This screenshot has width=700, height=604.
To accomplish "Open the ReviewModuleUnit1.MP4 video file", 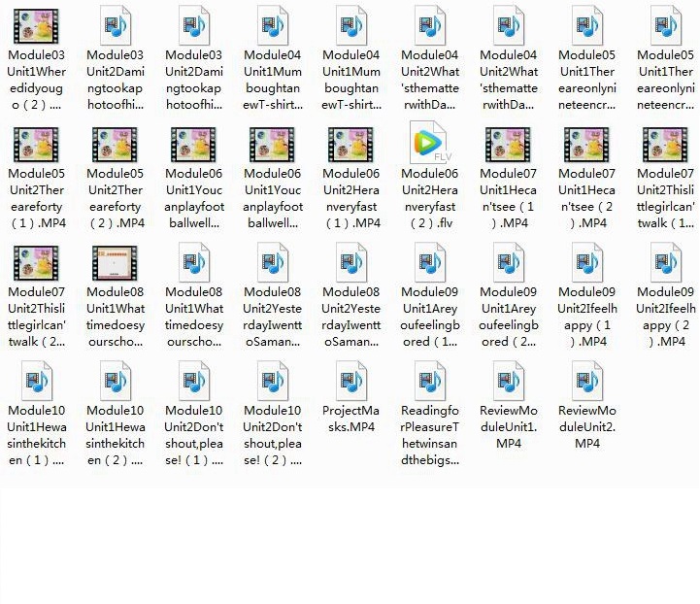I will tap(508, 380).
